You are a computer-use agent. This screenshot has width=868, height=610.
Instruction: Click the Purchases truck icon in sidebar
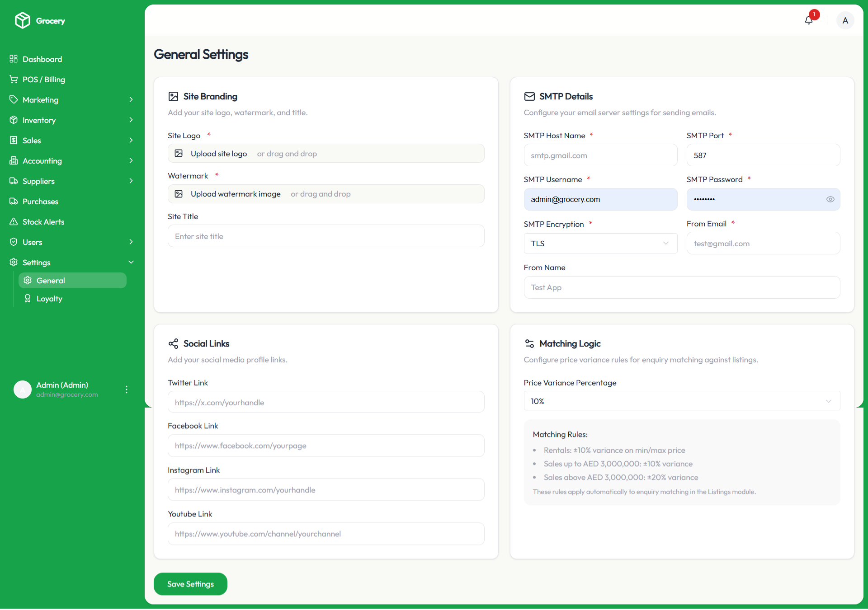coord(14,201)
